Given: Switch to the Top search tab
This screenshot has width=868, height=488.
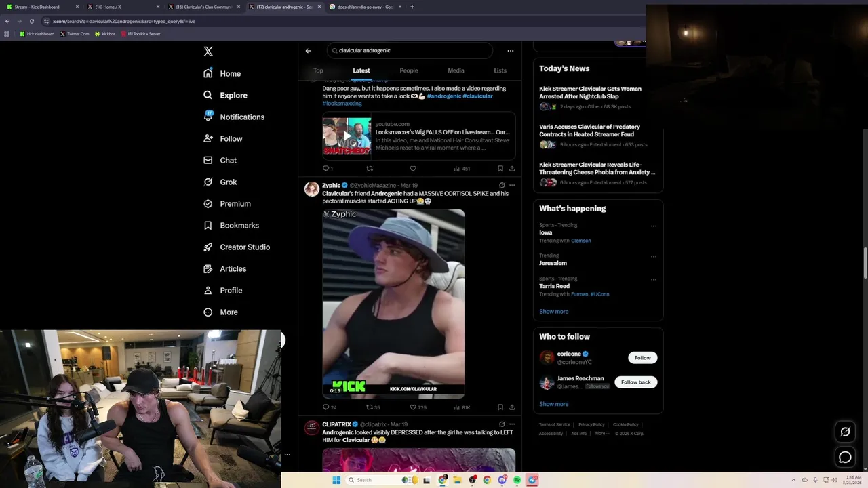Looking at the screenshot, I should click(x=318, y=70).
